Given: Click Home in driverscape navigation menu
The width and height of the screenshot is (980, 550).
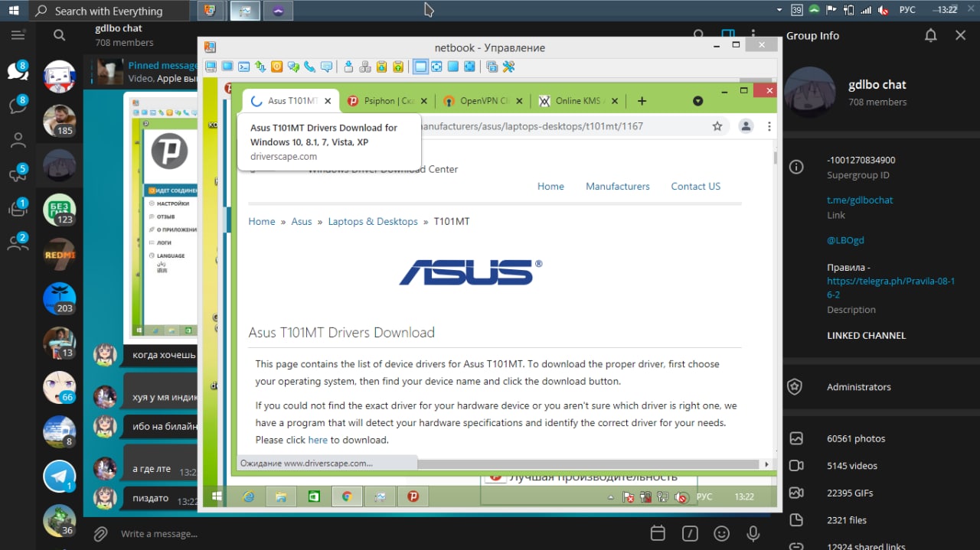Looking at the screenshot, I should coord(550,186).
